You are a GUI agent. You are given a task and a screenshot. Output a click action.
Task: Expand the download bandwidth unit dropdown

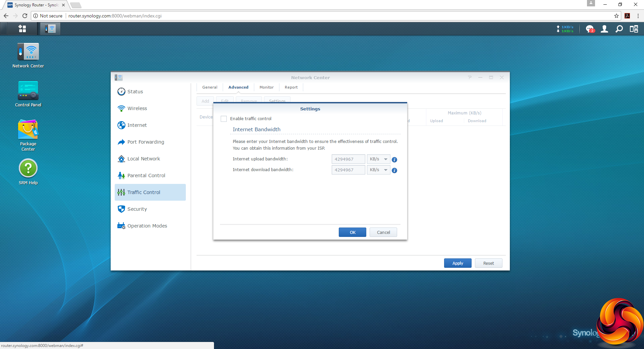[x=378, y=170]
